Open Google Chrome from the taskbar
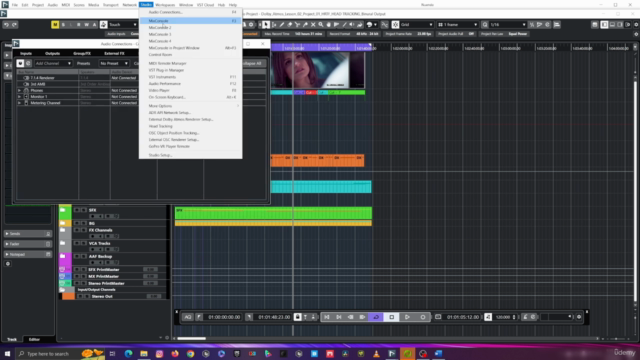The width and height of the screenshot is (640, 360). tap(190, 353)
